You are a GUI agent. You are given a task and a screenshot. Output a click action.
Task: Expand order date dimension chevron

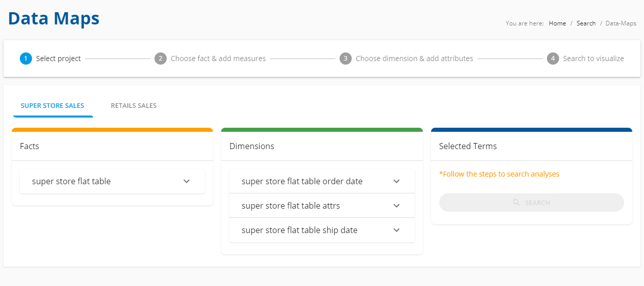coord(396,181)
